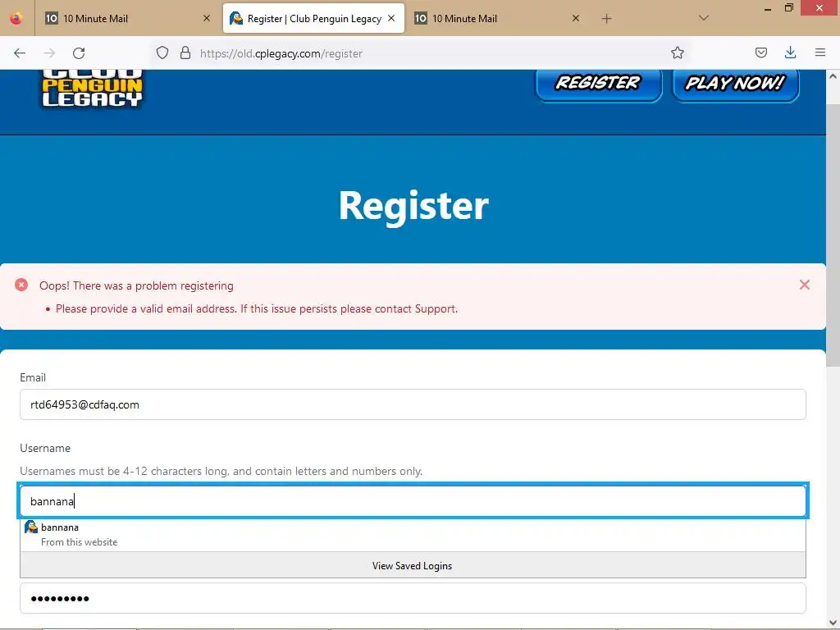Open a new browser tab
This screenshot has height=630, width=840.
606,19
